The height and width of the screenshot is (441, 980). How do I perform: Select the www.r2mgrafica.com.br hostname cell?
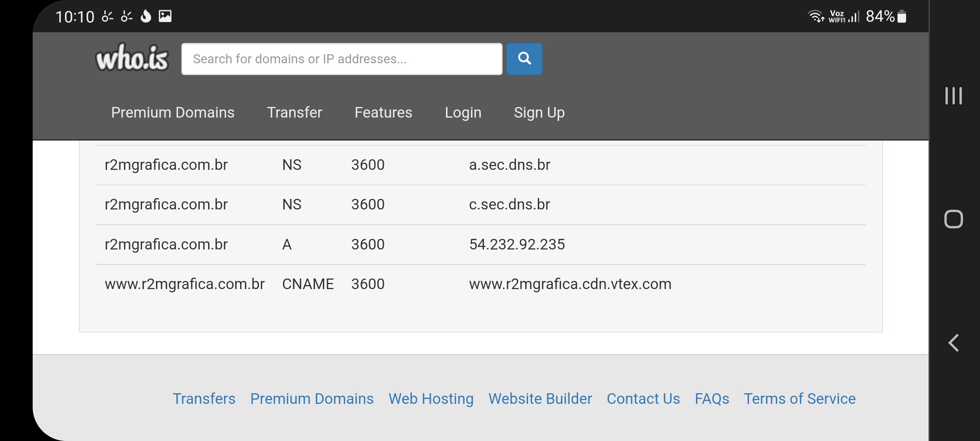pyautogui.click(x=185, y=284)
